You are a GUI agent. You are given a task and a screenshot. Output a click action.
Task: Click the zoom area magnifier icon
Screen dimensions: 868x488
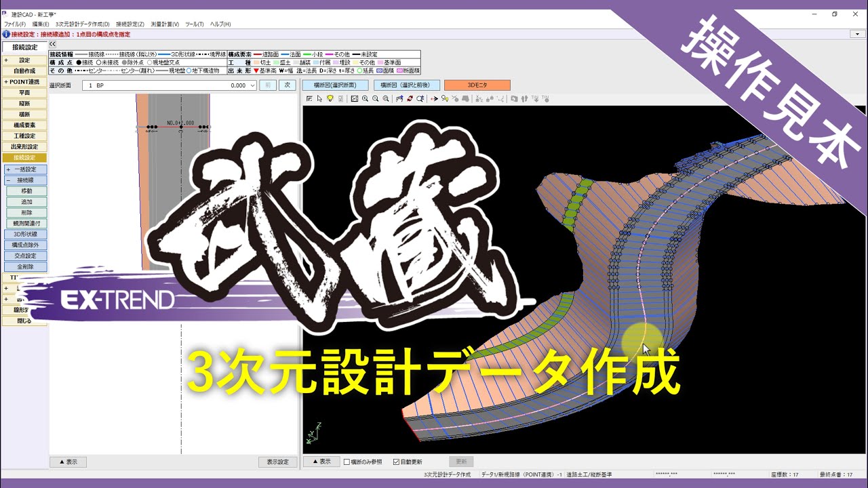[386, 99]
